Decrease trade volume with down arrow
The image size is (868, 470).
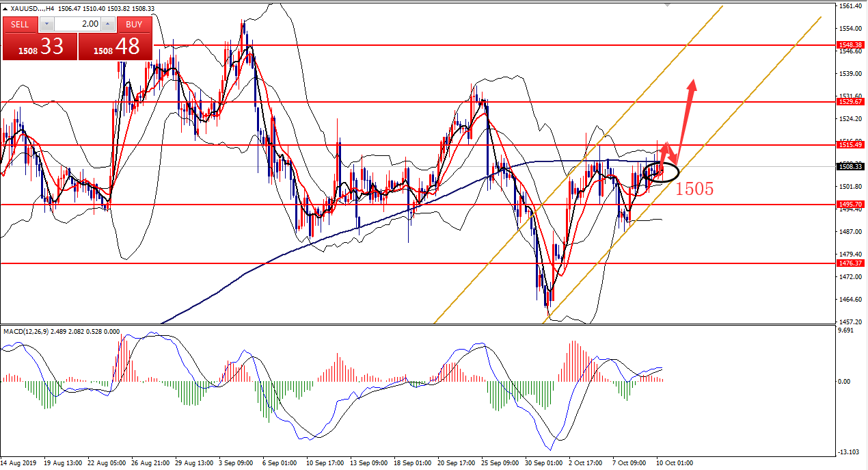[x=46, y=24]
